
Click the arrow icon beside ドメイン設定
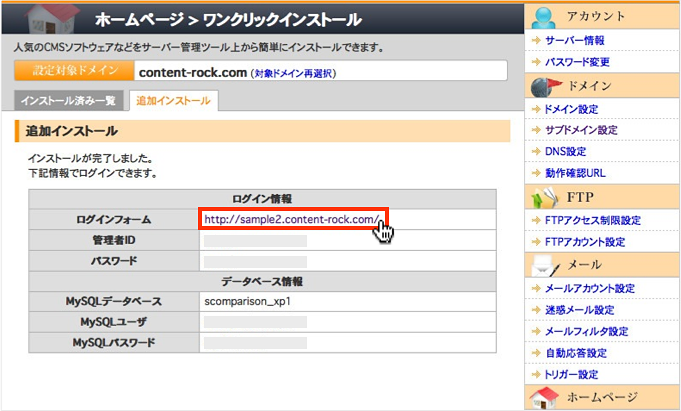536,109
